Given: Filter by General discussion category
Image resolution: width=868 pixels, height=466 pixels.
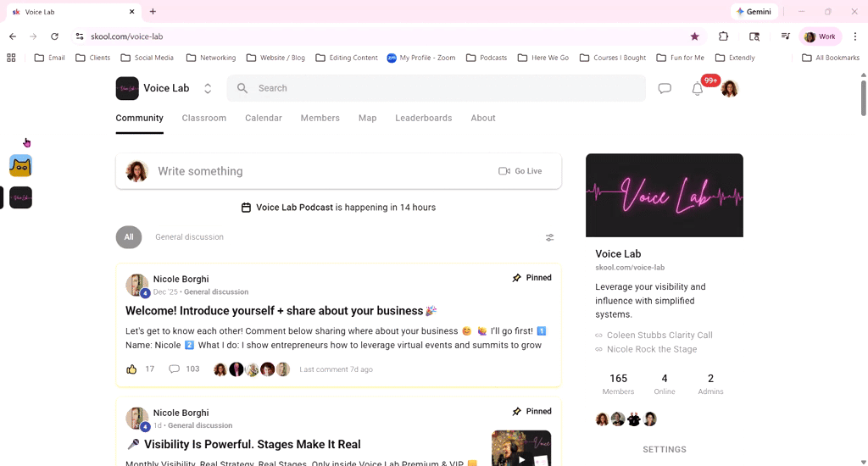Looking at the screenshot, I should pos(189,237).
